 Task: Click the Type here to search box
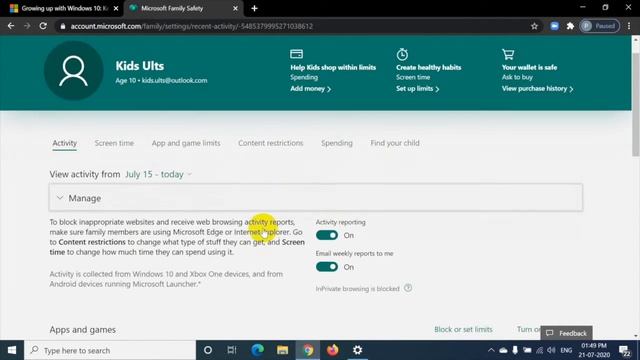click(110, 350)
